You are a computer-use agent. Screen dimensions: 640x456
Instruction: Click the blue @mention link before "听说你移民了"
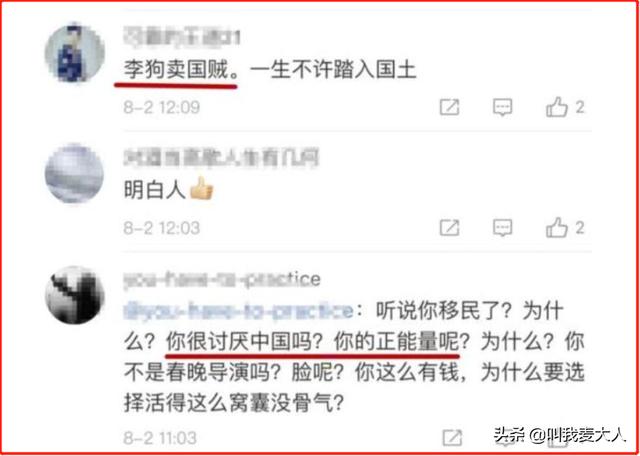(238, 311)
